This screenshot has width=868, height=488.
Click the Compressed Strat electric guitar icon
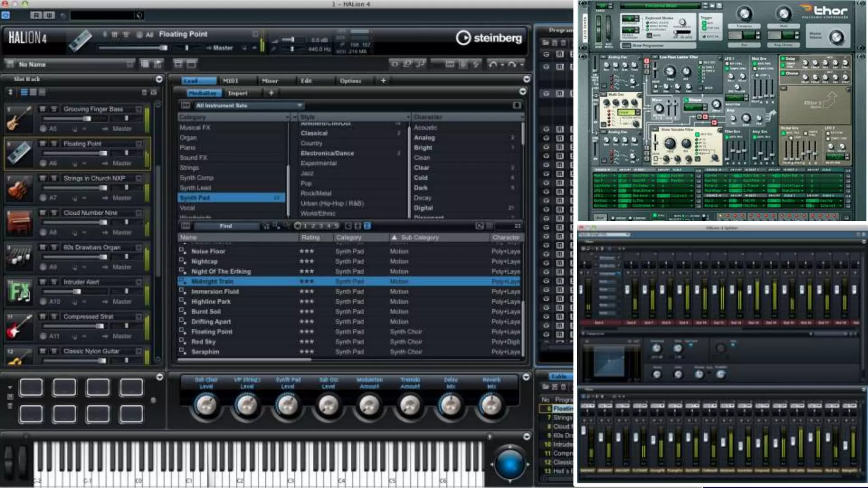pos(19,326)
